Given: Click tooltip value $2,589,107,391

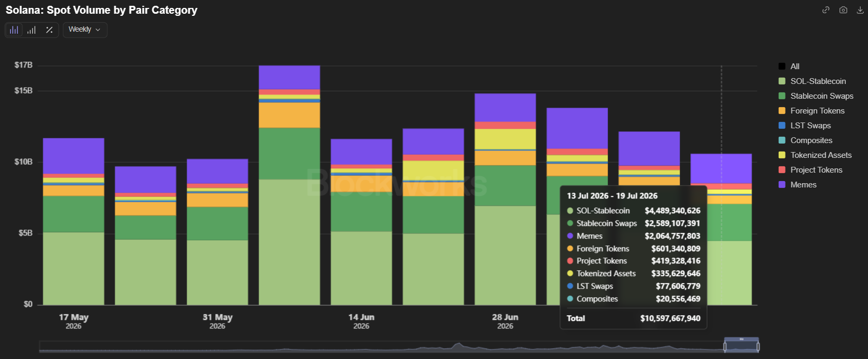Looking at the screenshot, I should point(672,223).
